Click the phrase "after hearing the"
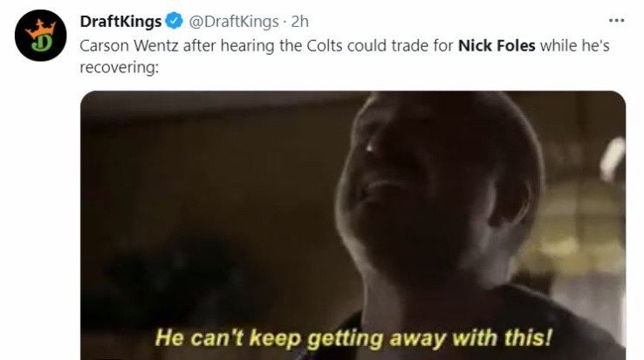644x360 pixels. 243,45
